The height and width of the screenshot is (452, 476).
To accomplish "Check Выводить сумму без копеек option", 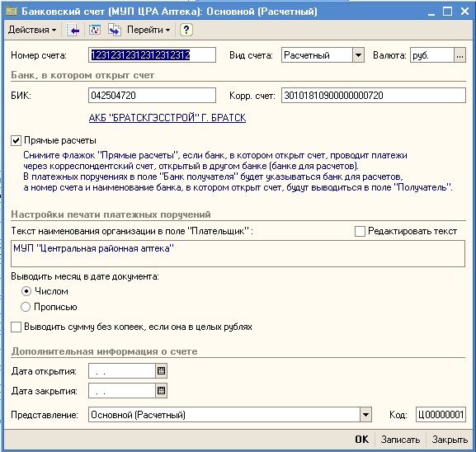I will (16, 327).
